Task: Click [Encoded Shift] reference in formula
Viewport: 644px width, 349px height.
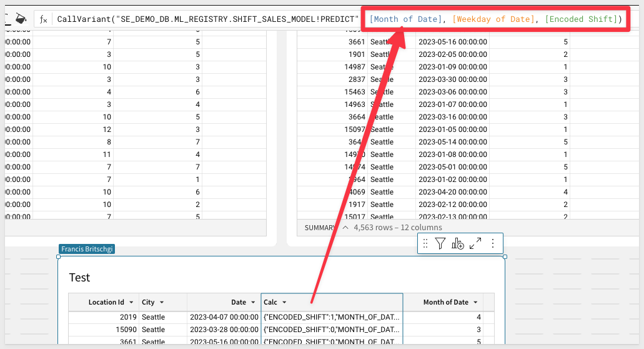Action: [581, 19]
